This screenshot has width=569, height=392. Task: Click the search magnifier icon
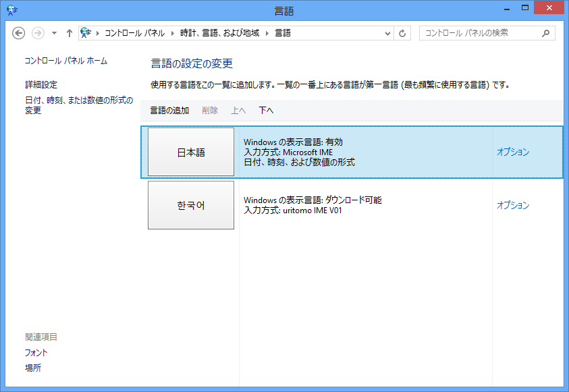coord(545,32)
